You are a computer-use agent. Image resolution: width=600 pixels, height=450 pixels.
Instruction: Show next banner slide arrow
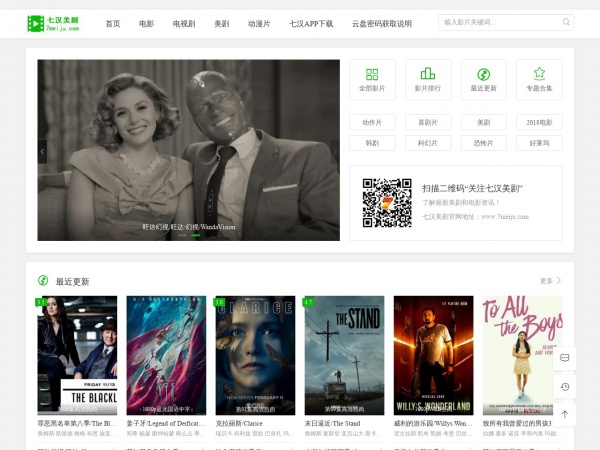[335, 152]
